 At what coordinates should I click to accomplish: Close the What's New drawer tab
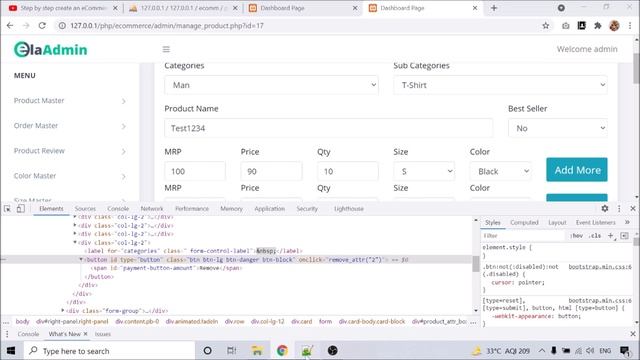[x=85, y=334]
